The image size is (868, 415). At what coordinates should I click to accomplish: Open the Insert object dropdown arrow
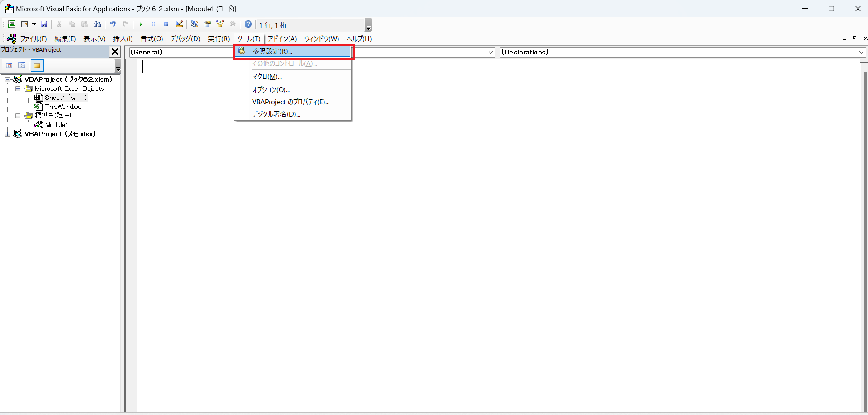34,24
